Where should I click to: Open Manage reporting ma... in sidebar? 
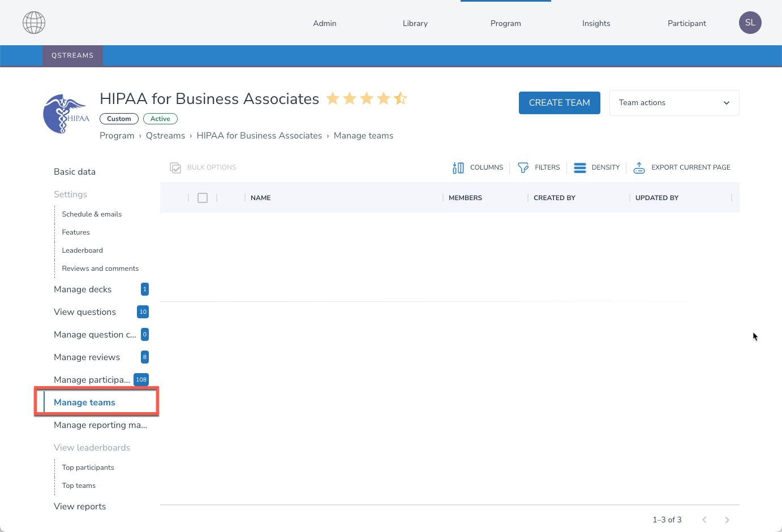pyautogui.click(x=100, y=425)
